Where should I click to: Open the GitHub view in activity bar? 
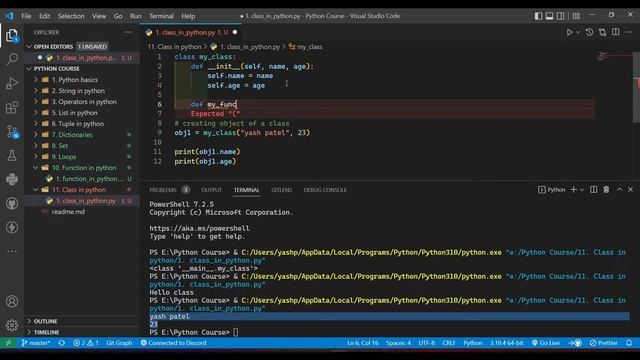[12, 203]
